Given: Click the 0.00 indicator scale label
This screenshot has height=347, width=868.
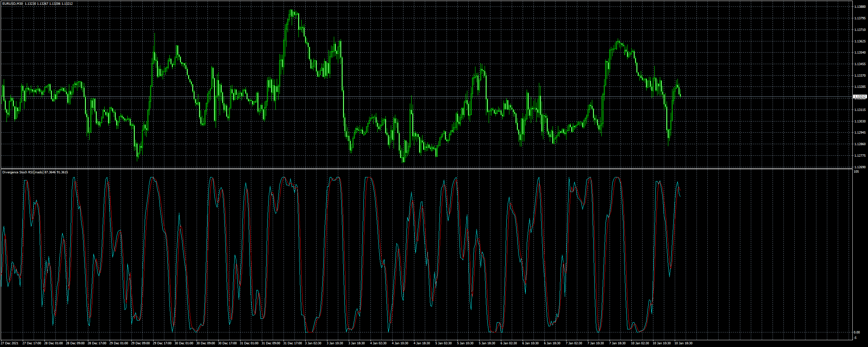Looking at the screenshot, I should click(857, 332).
